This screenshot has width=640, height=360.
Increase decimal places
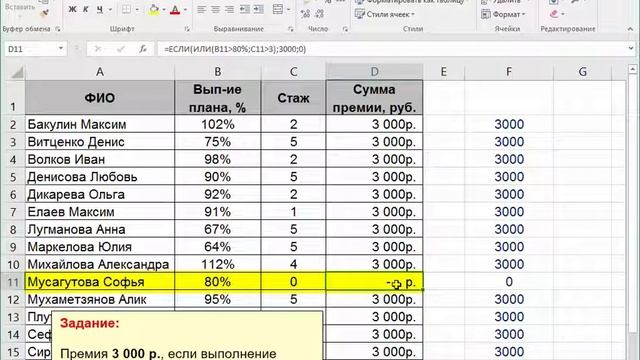pos(305,14)
